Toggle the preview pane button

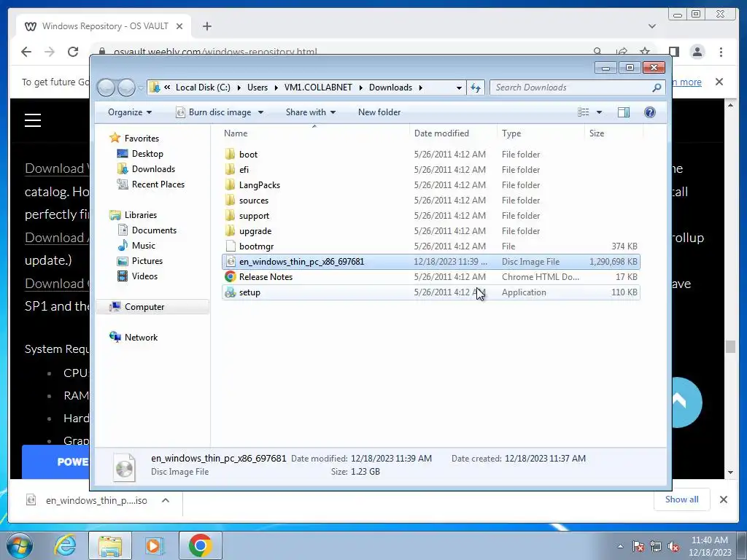[x=623, y=112]
